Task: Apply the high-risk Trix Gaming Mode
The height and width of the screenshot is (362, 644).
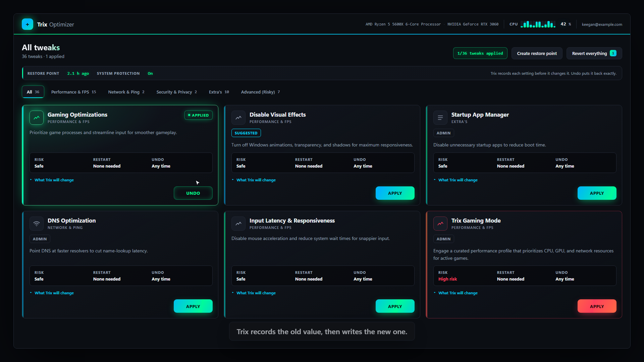Action: (597, 306)
